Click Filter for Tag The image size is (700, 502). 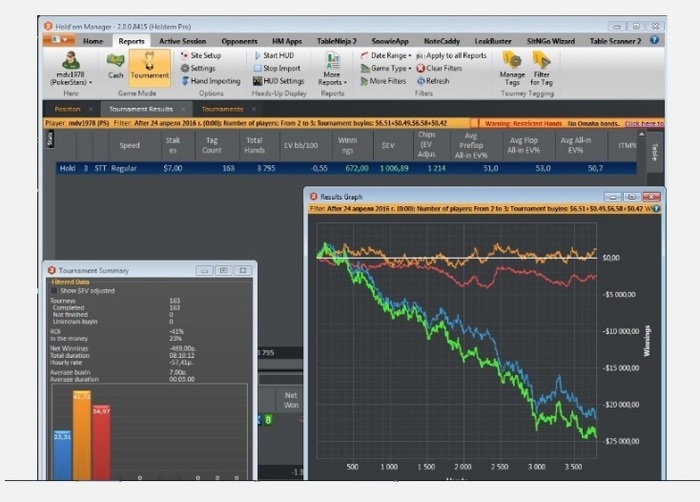point(542,69)
